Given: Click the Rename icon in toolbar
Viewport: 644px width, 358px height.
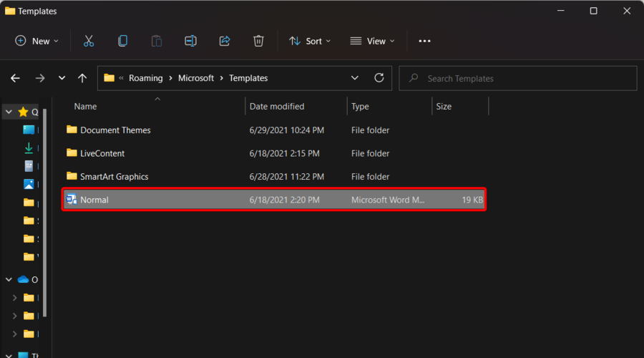Looking at the screenshot, I should click(x=190, y=41).
